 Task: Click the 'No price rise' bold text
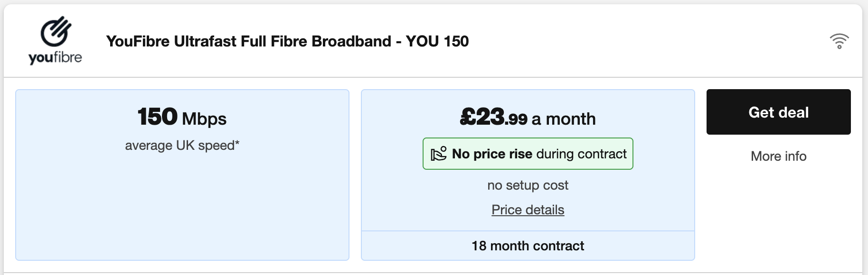click(x=492, y=154)
